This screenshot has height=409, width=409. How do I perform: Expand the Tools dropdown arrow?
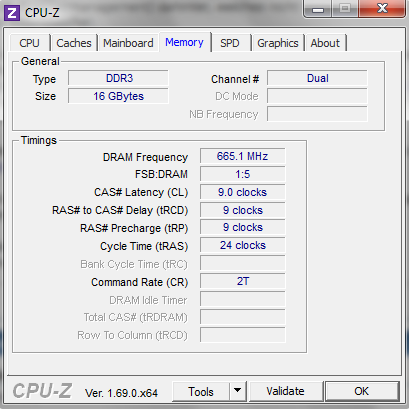(237, 391)
